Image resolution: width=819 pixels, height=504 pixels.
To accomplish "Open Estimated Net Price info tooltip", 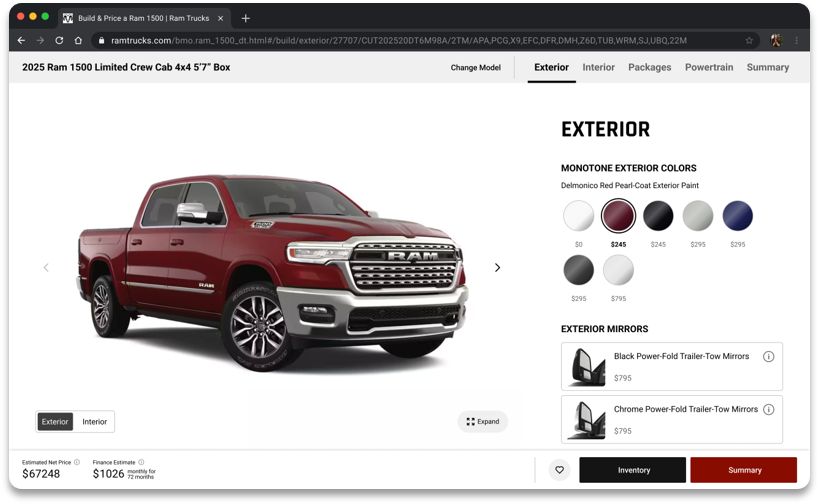I will point(77,462).
